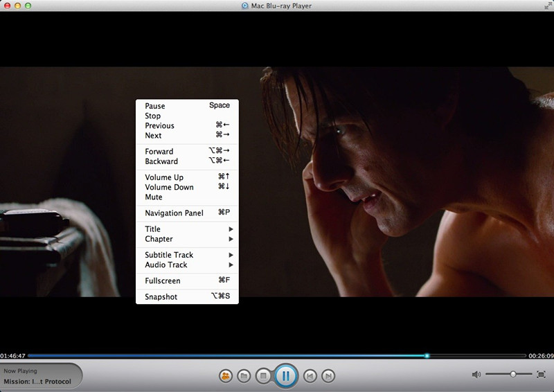The width and height of the screenshot is (554, 392).
Task: Skip to the next chapter icon
Action: pyautogui.click(x=329, y=376)
